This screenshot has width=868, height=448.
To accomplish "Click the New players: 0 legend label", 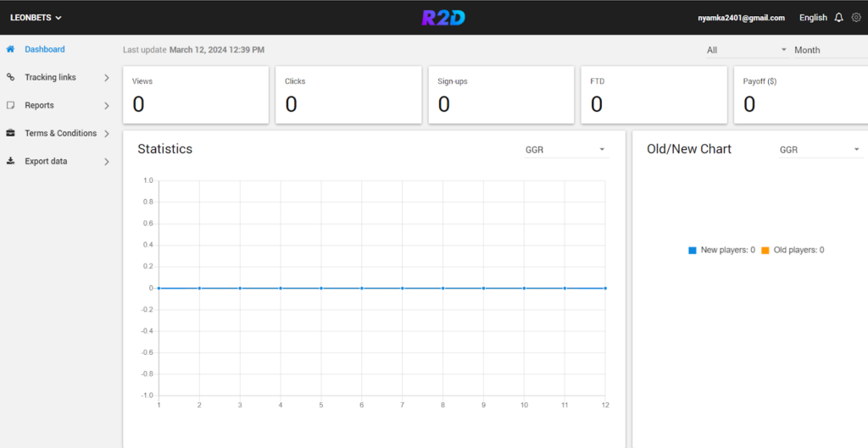I will 728,250.
